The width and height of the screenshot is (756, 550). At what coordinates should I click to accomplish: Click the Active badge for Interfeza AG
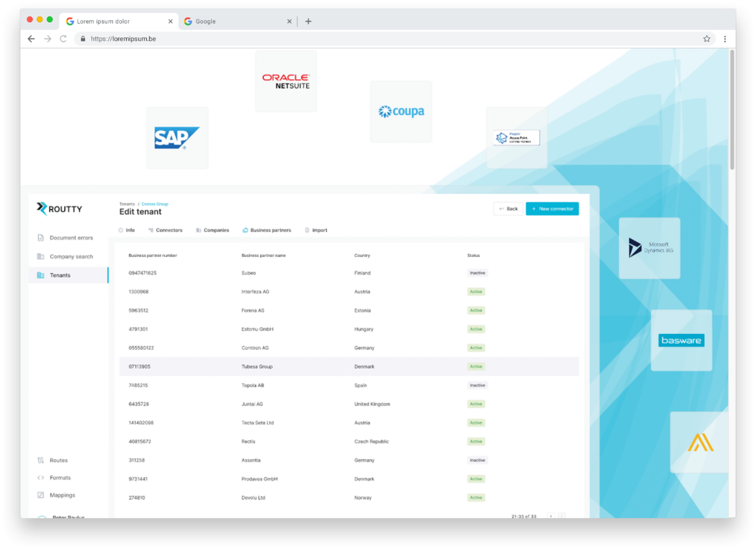tap(476, 292)
